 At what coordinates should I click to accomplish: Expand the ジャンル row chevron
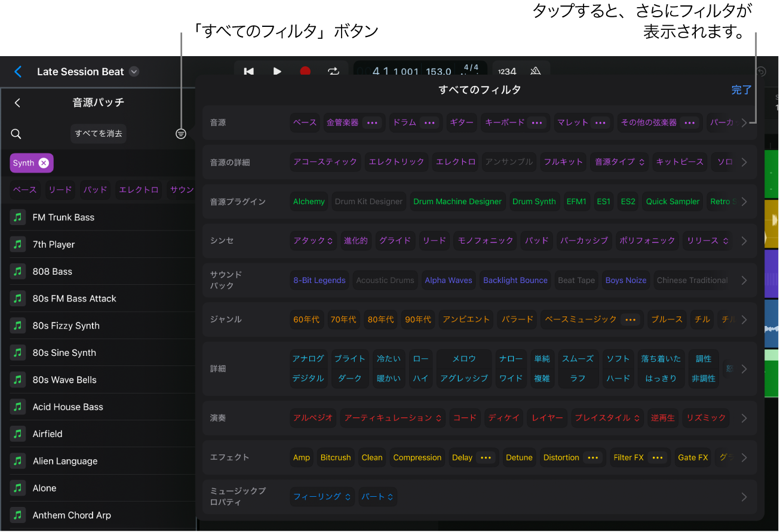[744, 319]
